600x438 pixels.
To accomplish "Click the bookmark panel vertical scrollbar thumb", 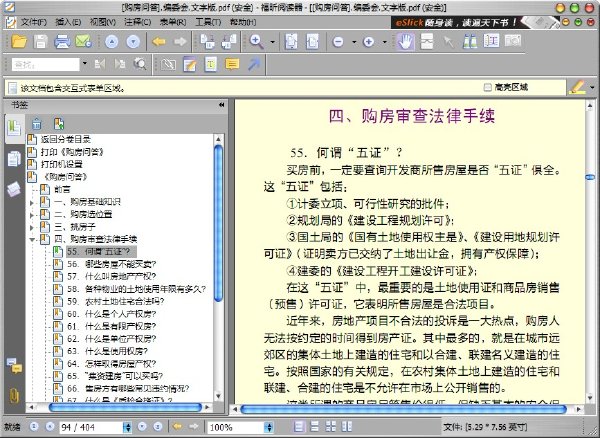I will pyautogui.click(x=218, y=224).
